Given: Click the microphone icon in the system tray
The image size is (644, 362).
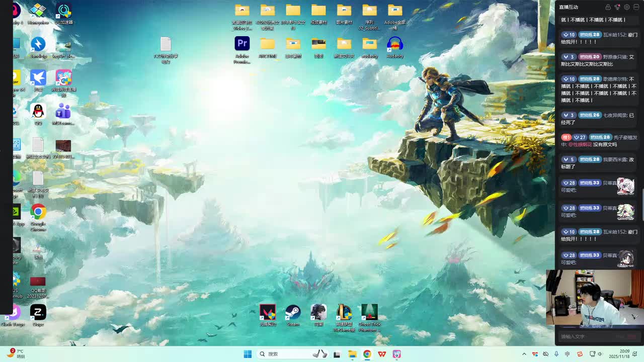Looking at the screenshot, I should click(556, 354).
